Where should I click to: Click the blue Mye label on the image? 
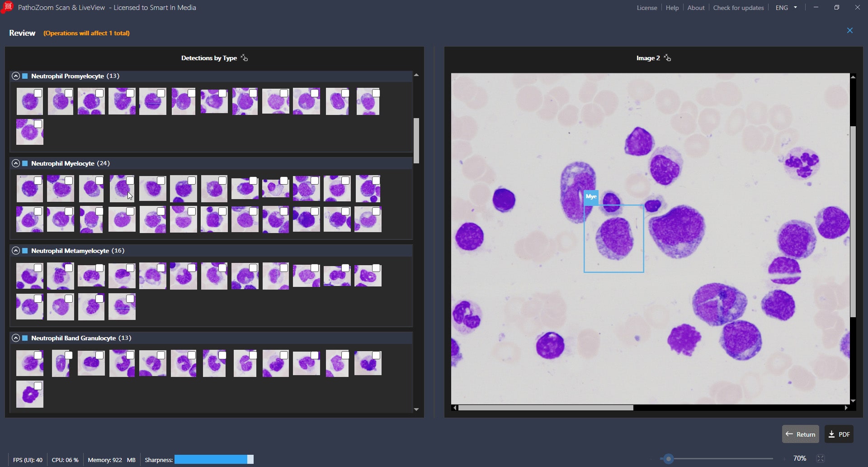(x=591, y=197)
